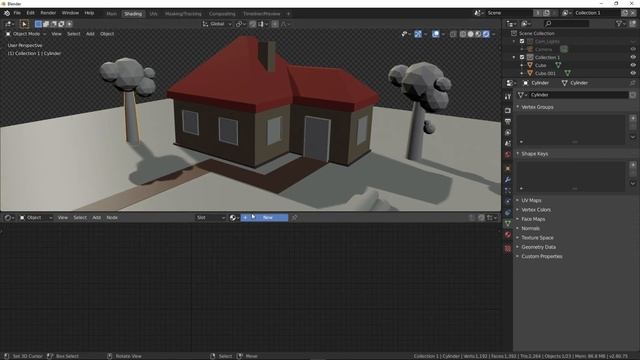Image resolution: width=640 pixels, height=360 pixels.
Task: Open the View Layer properties tab
Action: pyautogui.click(x=508, y=133)
